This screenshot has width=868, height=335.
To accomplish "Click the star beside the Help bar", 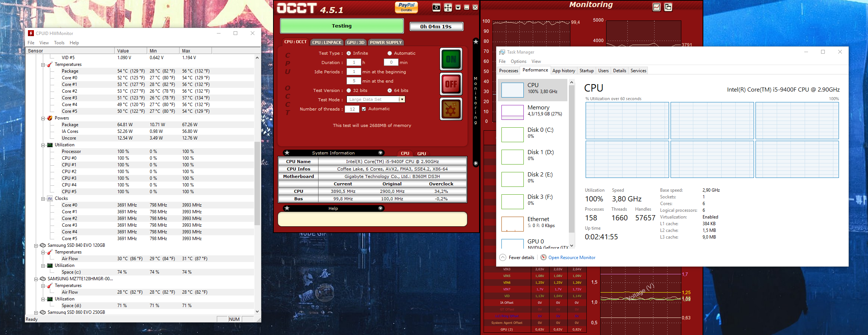I will [287, 208].
